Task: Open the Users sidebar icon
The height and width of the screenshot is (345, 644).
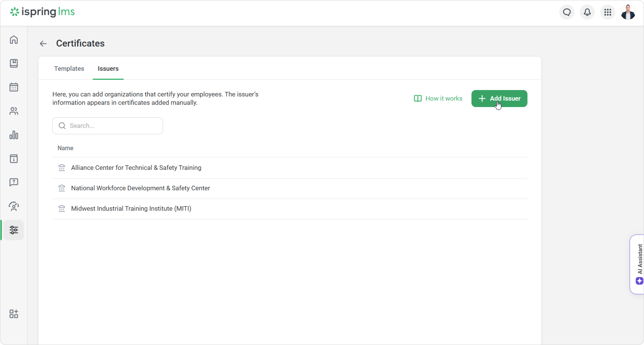Action: [x=14, y=111]
